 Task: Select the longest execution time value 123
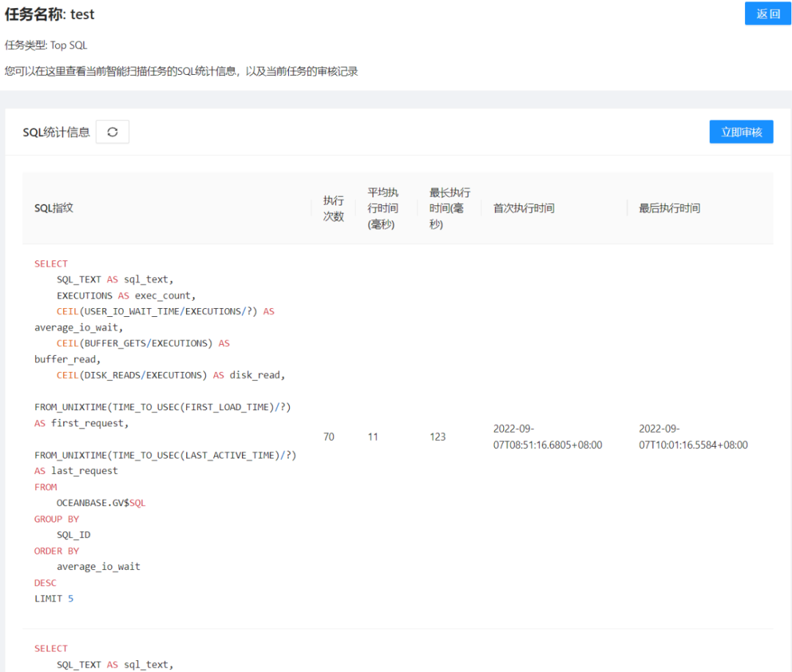438,437
